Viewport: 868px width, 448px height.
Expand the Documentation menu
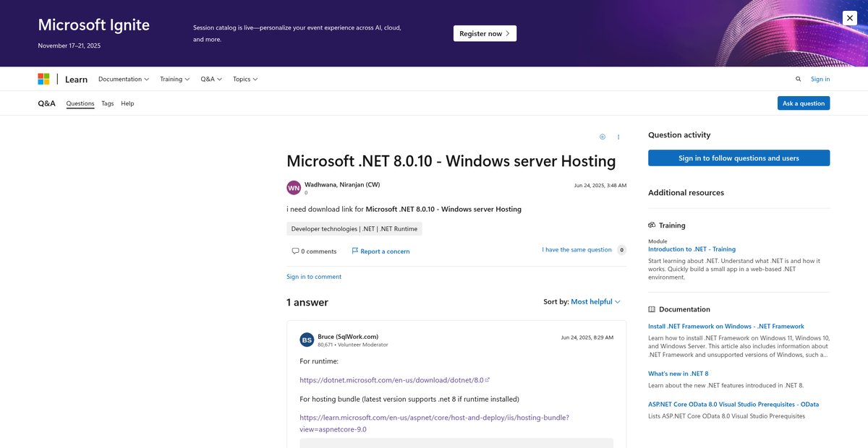point(124,79)
